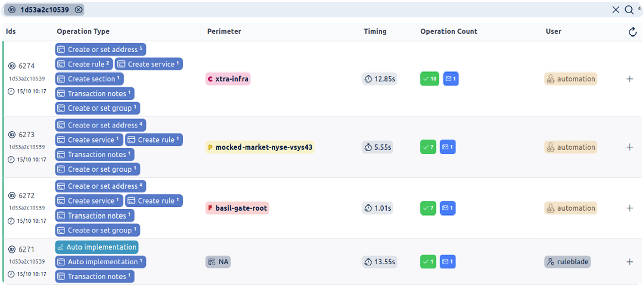
Task: Click the xtra-infra perimeter tag
Action: [x=228, y=79]
